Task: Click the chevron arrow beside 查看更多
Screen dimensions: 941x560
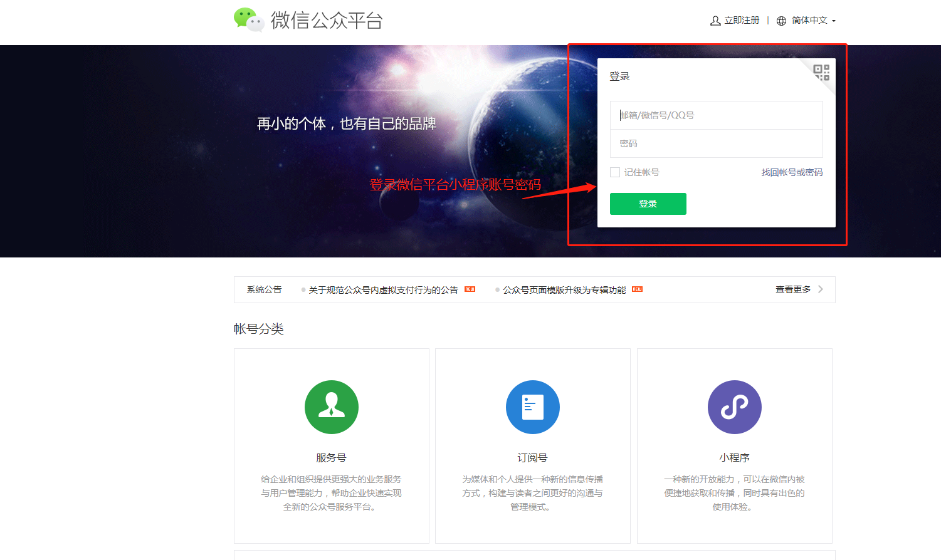Action: 821,289
